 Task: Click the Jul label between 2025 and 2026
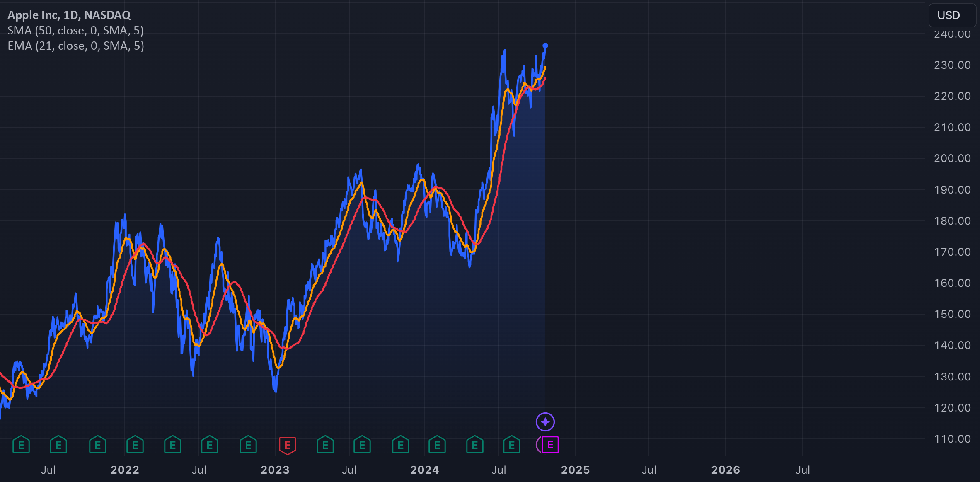649,470
